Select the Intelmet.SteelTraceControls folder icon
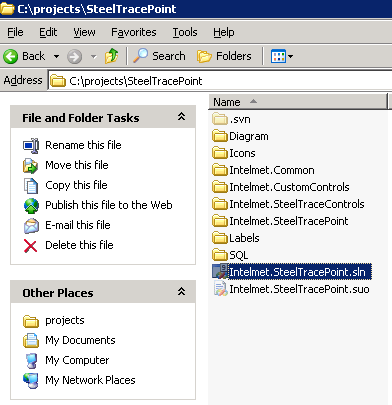 click(220, 204)
